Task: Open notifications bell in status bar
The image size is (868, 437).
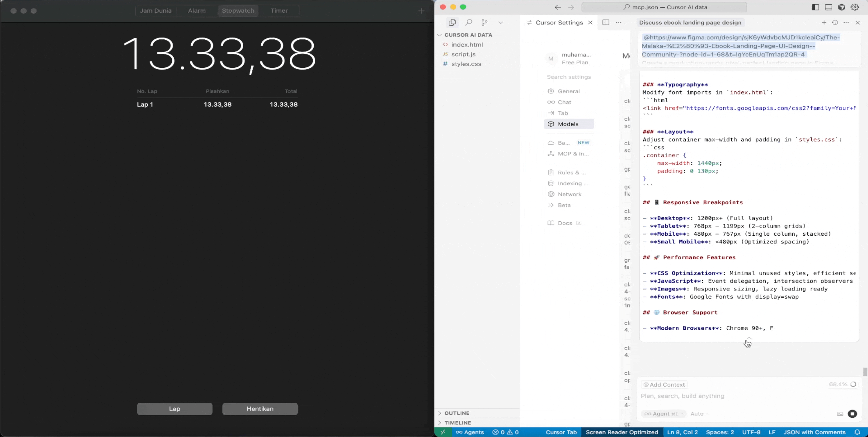Action: coord(858,432)
